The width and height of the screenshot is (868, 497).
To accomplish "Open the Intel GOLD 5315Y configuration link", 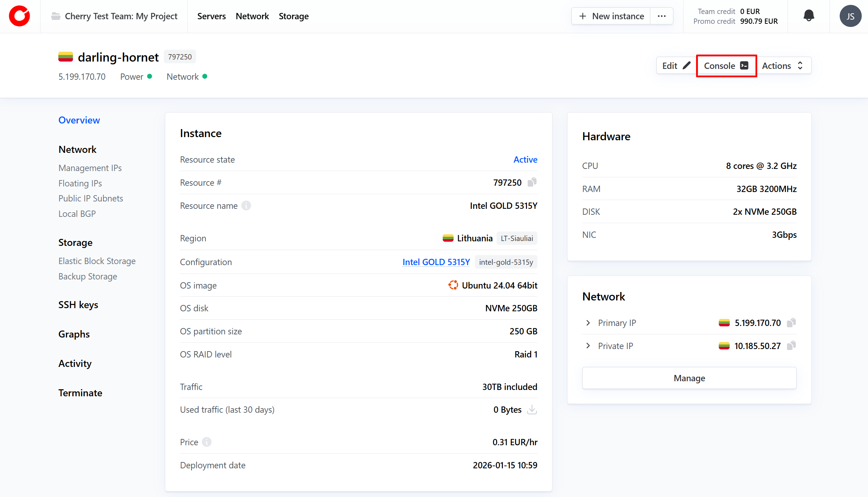I will (x=436, y=262).
